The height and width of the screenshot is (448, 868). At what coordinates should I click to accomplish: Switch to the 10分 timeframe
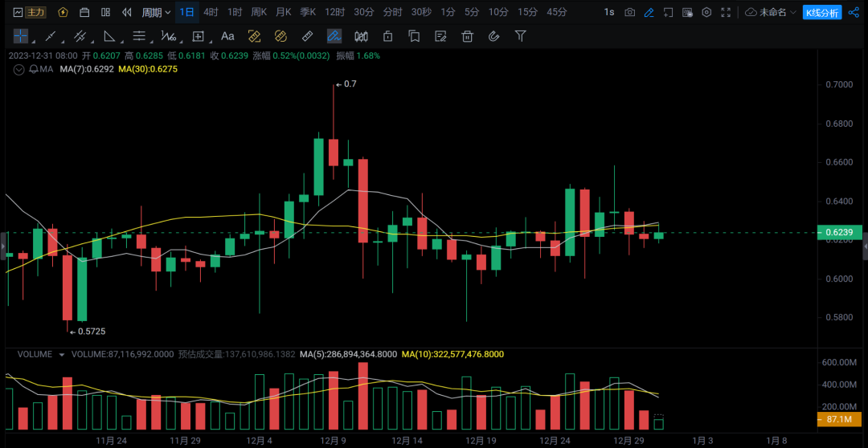498,12
